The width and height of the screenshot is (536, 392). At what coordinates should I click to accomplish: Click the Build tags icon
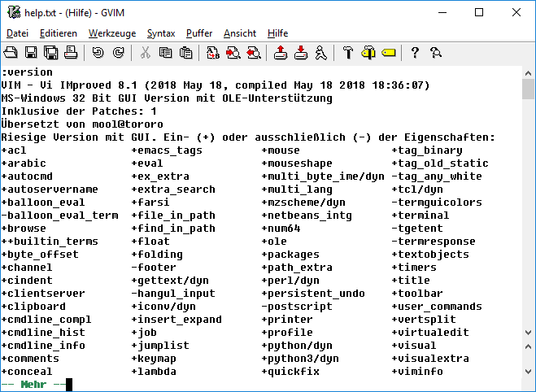coord(368,53)
